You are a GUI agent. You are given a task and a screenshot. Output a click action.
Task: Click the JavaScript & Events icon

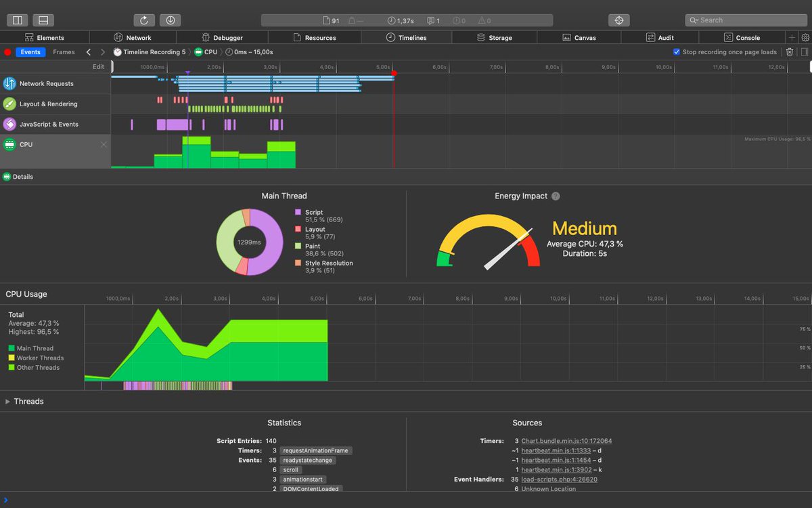pyautogui.click(x=9, y=125)
